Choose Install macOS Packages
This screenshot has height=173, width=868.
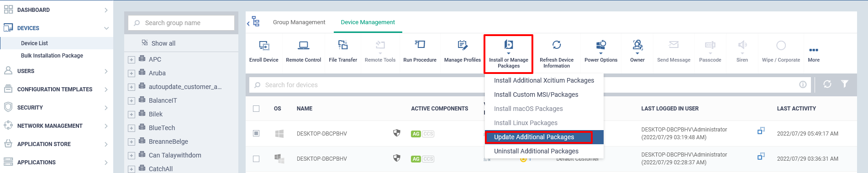pyautogui.click(x=544, y=109)
